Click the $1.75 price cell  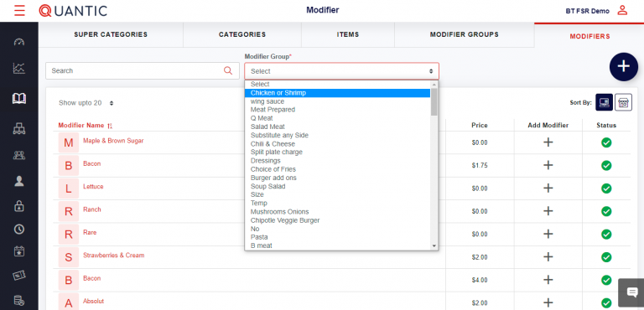(480, 165)
